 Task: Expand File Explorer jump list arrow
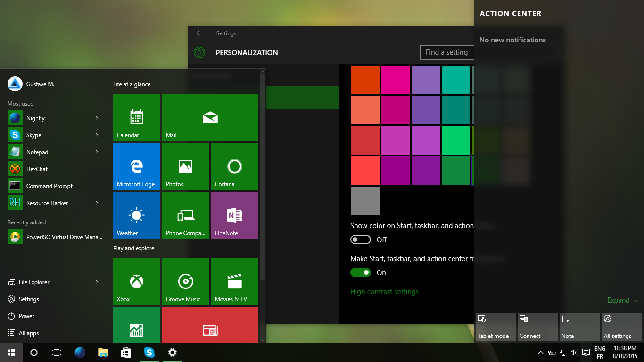pyautogui.click(x=97, y=282)
